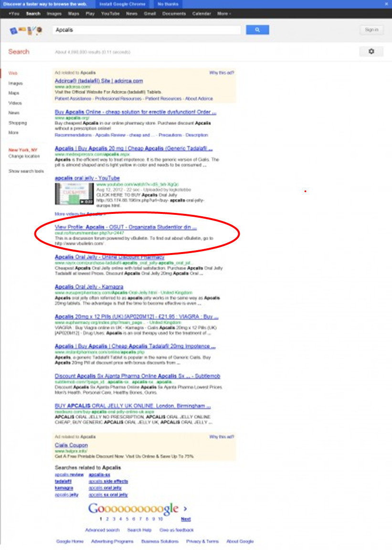The width and height of the screenshot is (392, 550).
Task: Open Apcalis 20mg x 12 Pills (UK) result
Action: (137, 317)
